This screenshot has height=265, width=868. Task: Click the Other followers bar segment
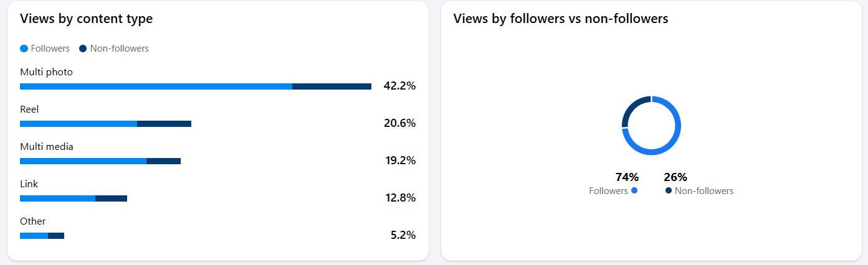pyautogui.click(x=34, y=236)
